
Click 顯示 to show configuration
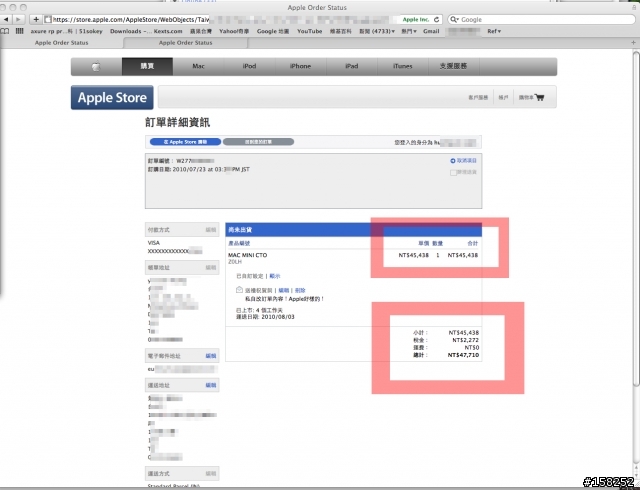[x=275, y=276]
